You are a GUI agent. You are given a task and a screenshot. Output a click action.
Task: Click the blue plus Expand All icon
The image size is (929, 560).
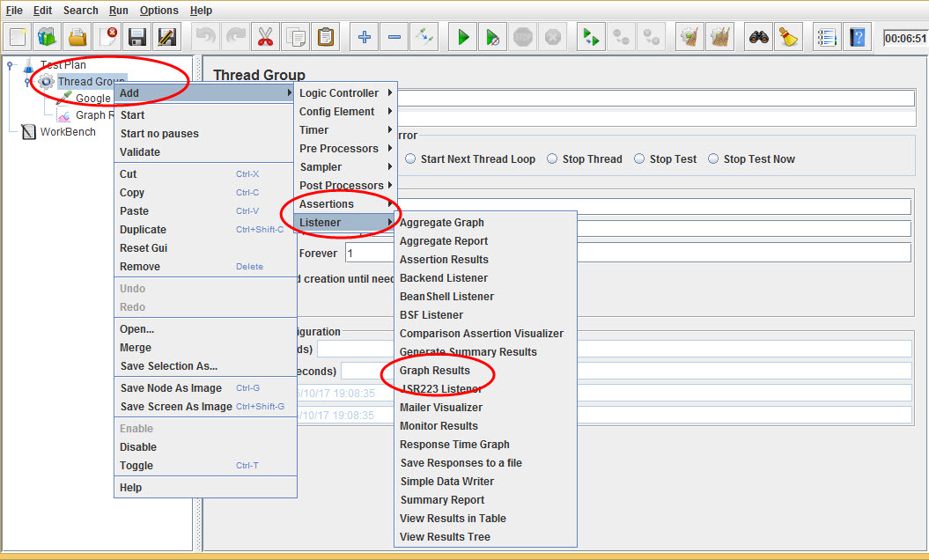coord(365,37)
